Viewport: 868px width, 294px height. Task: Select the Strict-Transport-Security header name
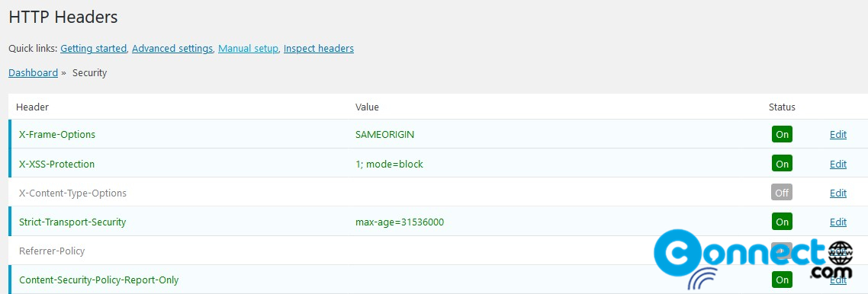click(x=72, y=222)
